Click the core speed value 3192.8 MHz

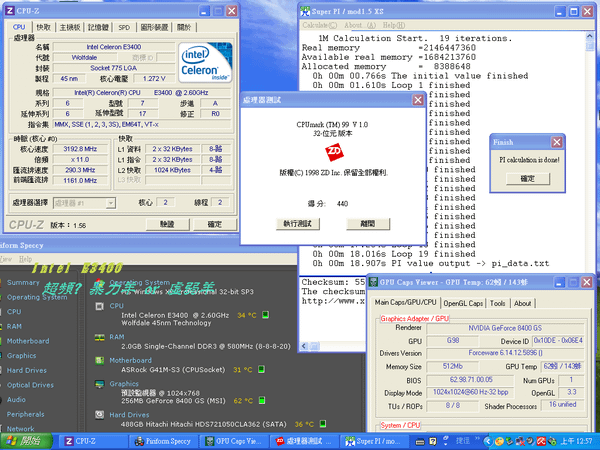[80, 149]
